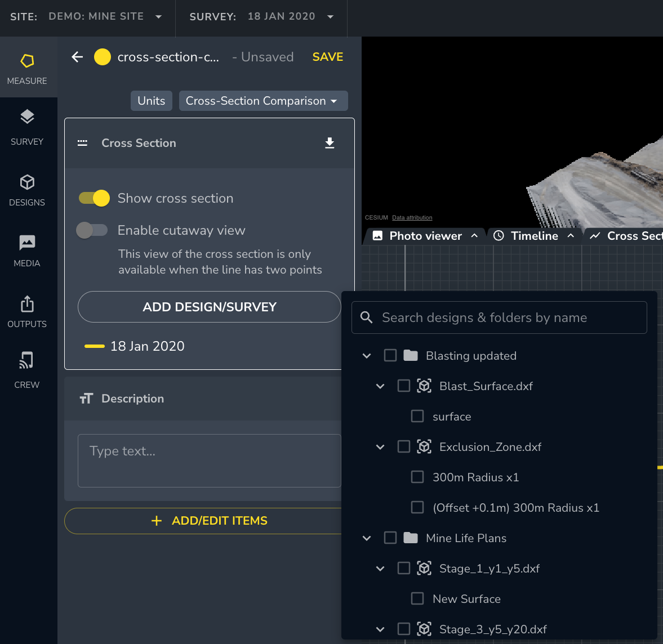Screen dimensions: 663x644
Task: Open the Crew section
Action: pos(27,372)
